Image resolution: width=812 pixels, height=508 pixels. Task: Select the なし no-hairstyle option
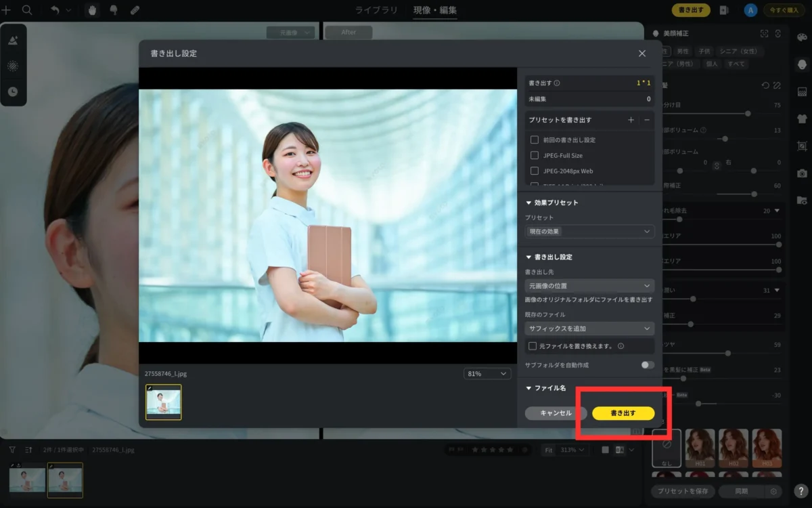click(x=667, y=448)
